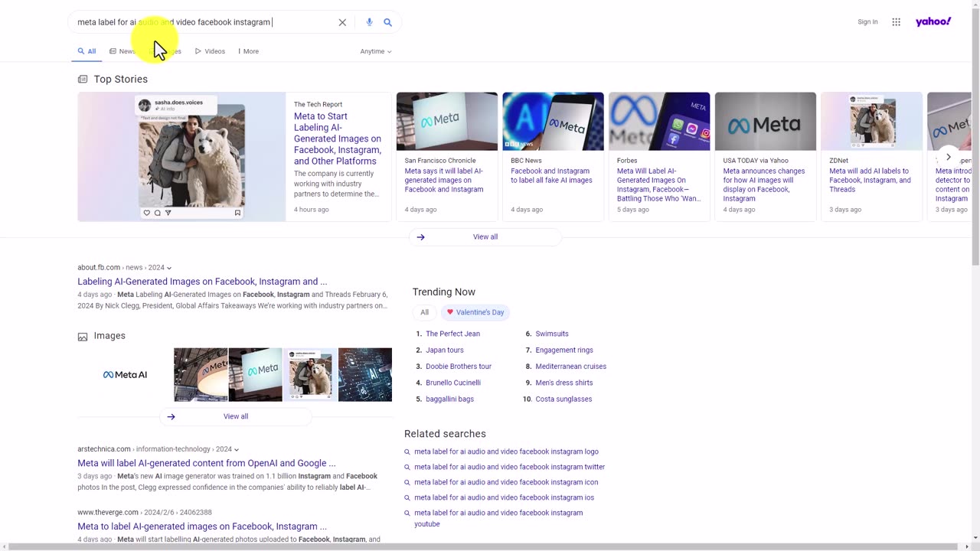Open trending search 'Brunello Cucinelli'

pos(453,383)
